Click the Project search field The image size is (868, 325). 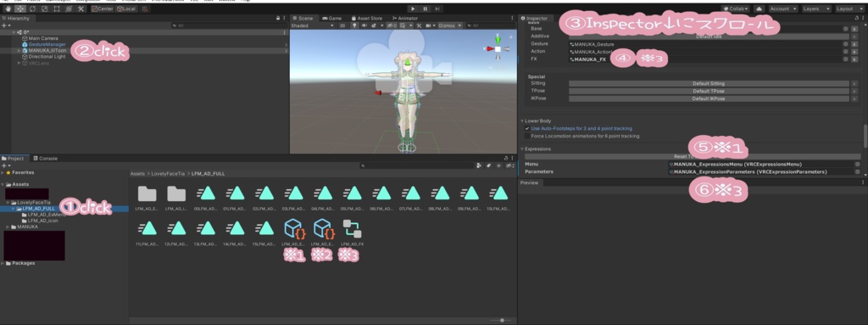pos(416,165)
